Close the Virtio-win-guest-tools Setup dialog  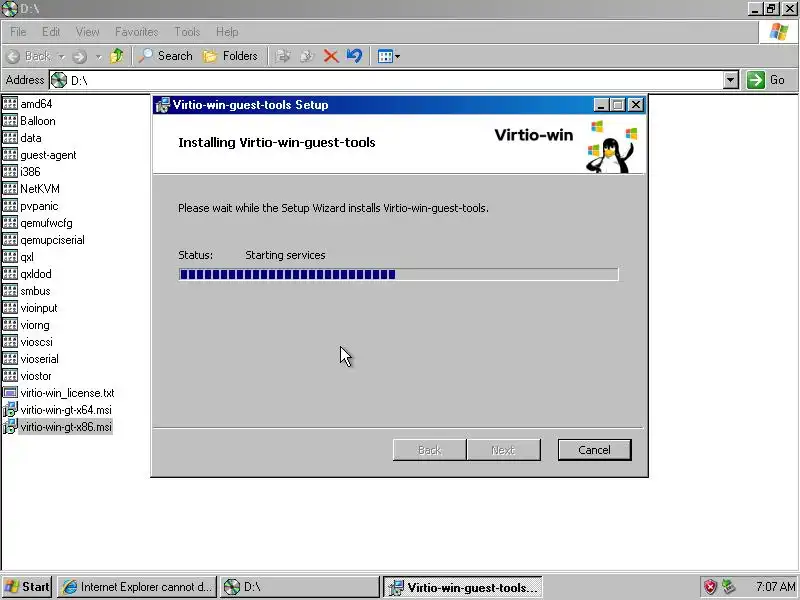(636, 105)
